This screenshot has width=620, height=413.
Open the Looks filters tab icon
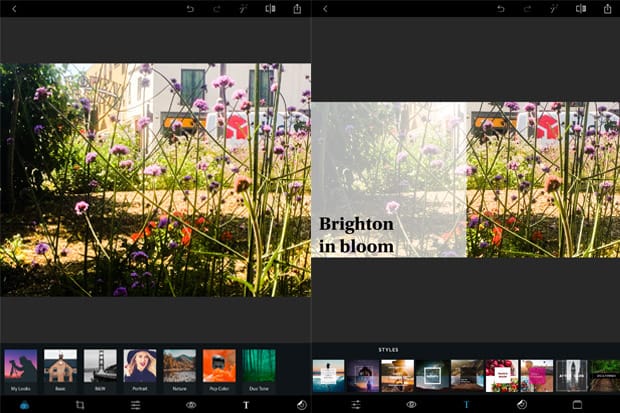click(x=23, y=405)
